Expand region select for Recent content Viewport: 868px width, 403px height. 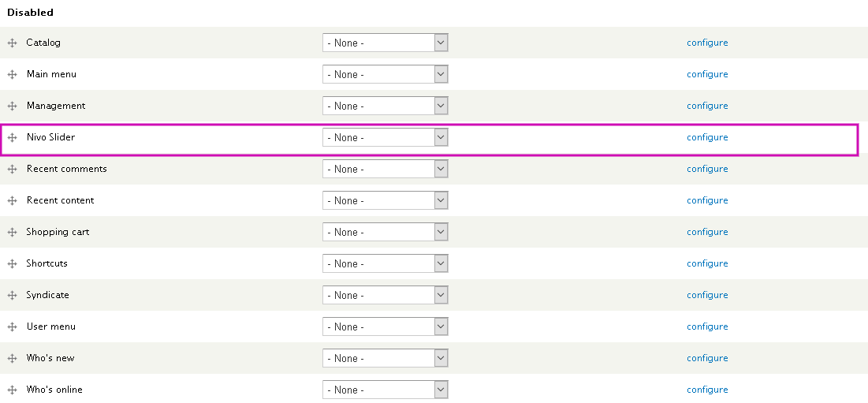point(386,200)
